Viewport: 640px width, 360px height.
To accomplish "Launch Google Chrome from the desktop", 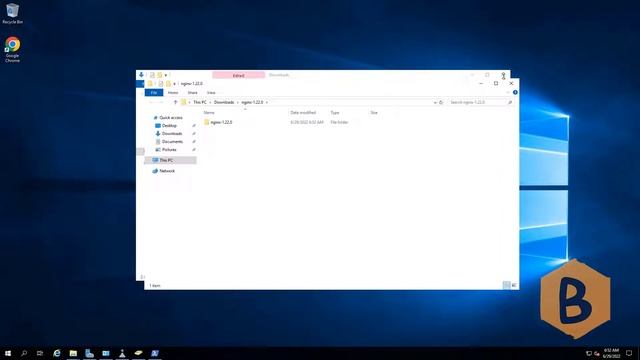I will (12, 50).
